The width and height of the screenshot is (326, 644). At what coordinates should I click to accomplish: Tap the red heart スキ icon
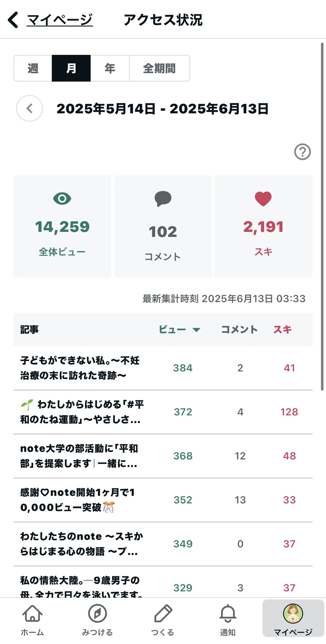click(x=263, y=199)
